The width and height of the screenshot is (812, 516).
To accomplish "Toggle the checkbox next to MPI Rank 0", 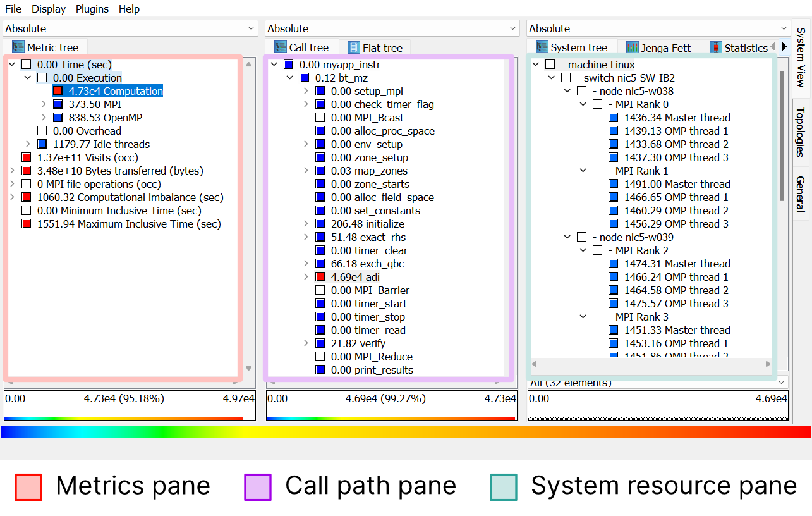I will point(598,104).
